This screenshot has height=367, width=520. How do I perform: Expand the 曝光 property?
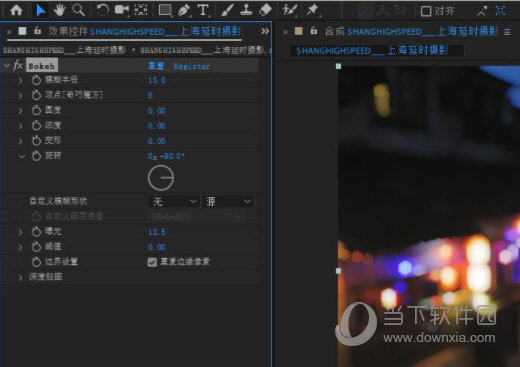pos(21,232)
